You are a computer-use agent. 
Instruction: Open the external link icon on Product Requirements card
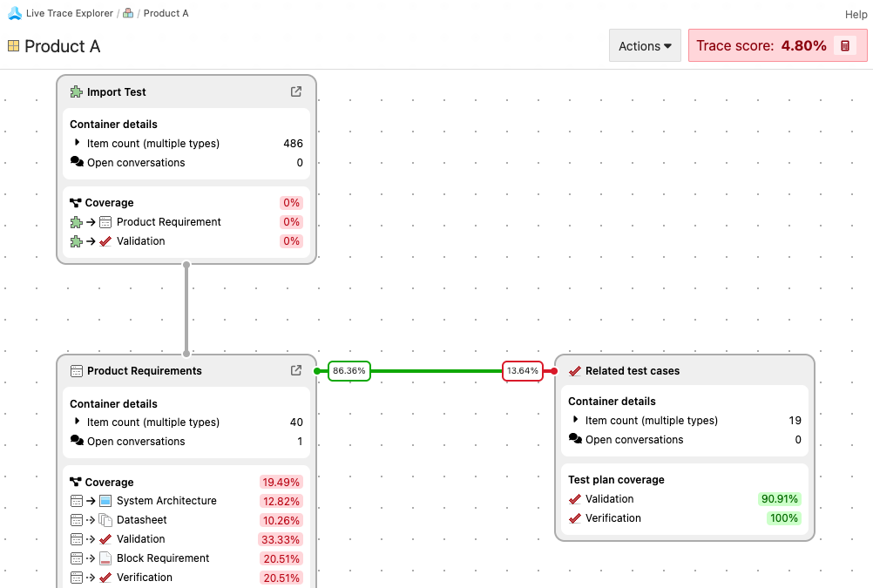296,370
